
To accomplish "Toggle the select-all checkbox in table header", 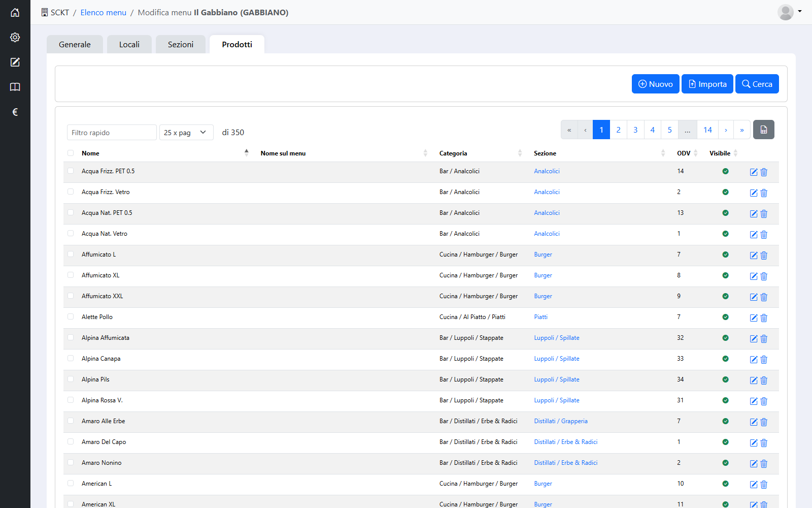I will tap(71, 153).
